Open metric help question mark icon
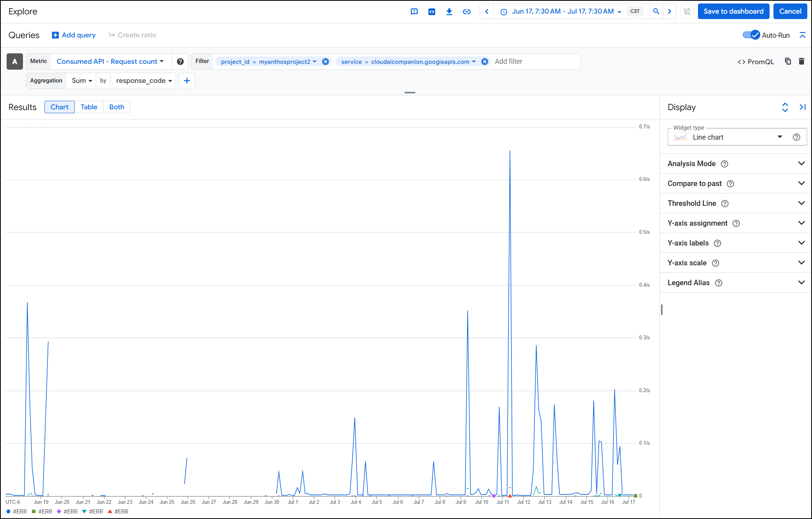The width and height of the screenshot is (812, 519). coord(180,61)
